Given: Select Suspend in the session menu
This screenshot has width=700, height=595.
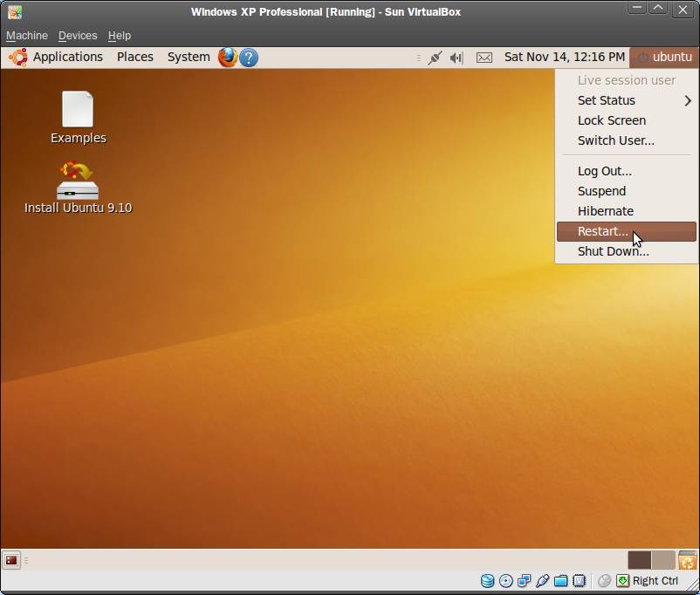Looking at the screenshot, I should pos(627,191).
